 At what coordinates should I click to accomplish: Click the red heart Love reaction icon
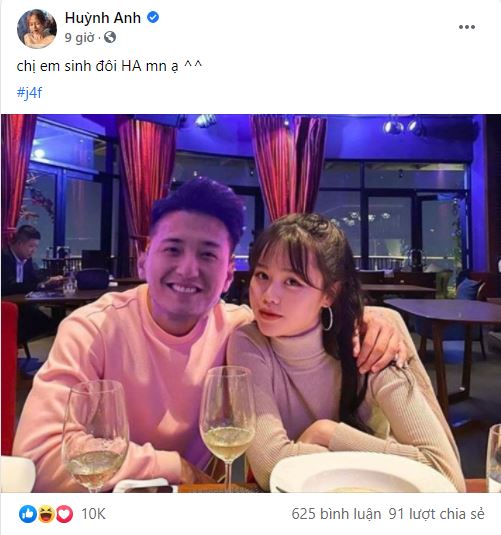pos(65,514)
